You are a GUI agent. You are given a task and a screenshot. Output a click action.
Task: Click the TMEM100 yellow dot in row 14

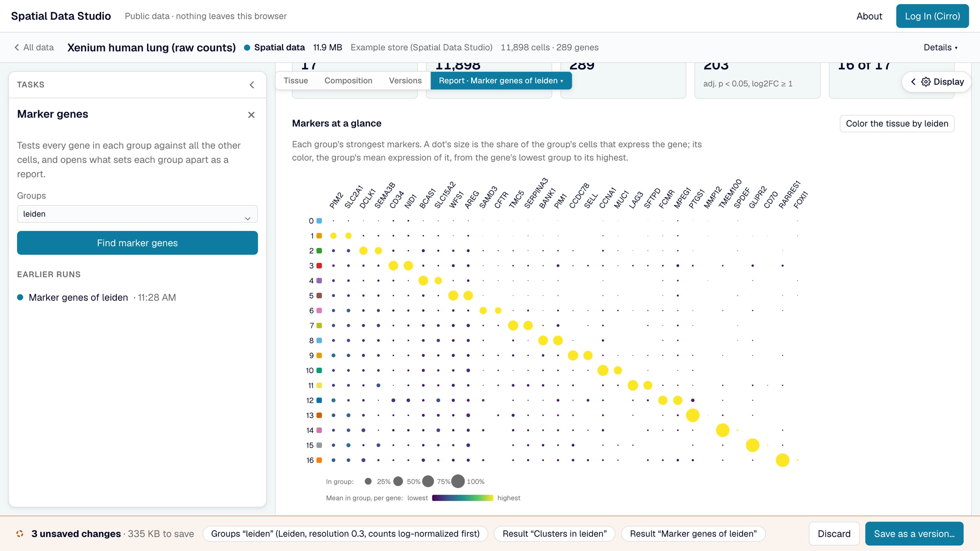click(722, 430)
